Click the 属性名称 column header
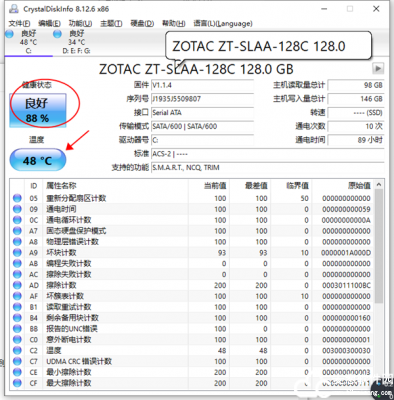The image size is (394, 400). [115, 186]
